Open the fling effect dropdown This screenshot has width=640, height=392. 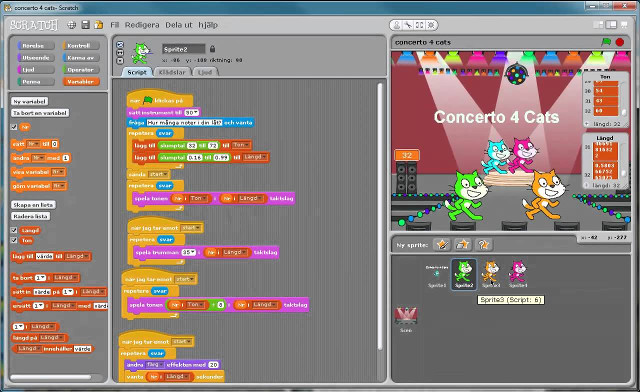coord(155,364)
